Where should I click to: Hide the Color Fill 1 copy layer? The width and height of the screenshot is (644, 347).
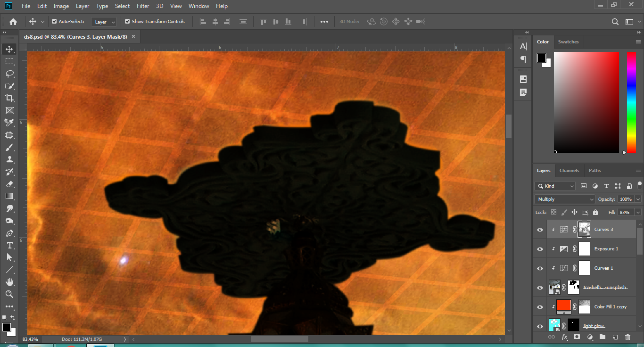pos(540,307)
